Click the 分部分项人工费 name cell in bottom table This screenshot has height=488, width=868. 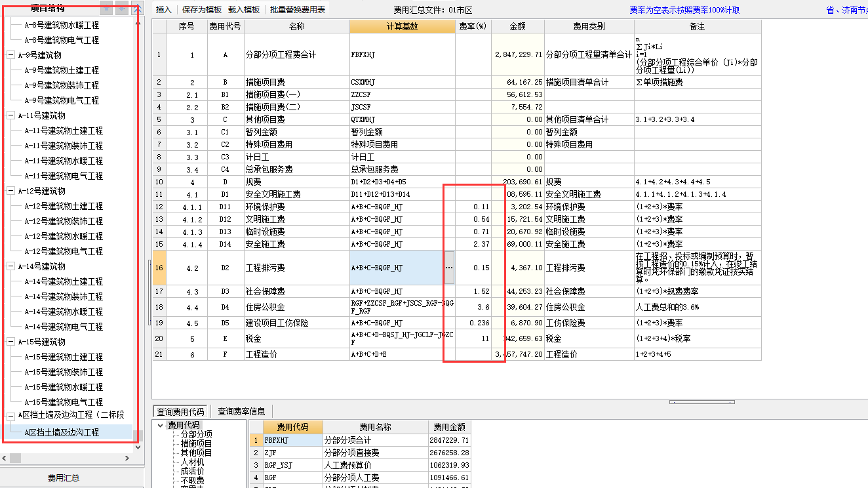tap(375, 478)
